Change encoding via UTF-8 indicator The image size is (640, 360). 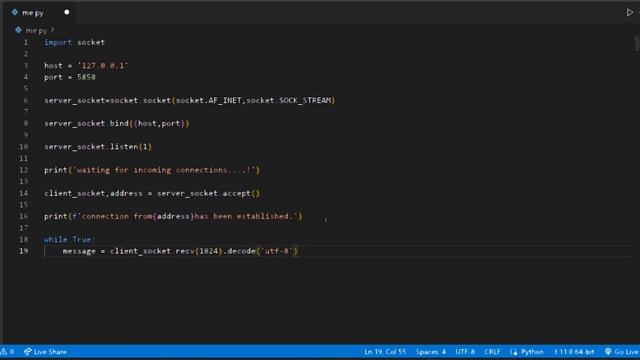[465, 351]
